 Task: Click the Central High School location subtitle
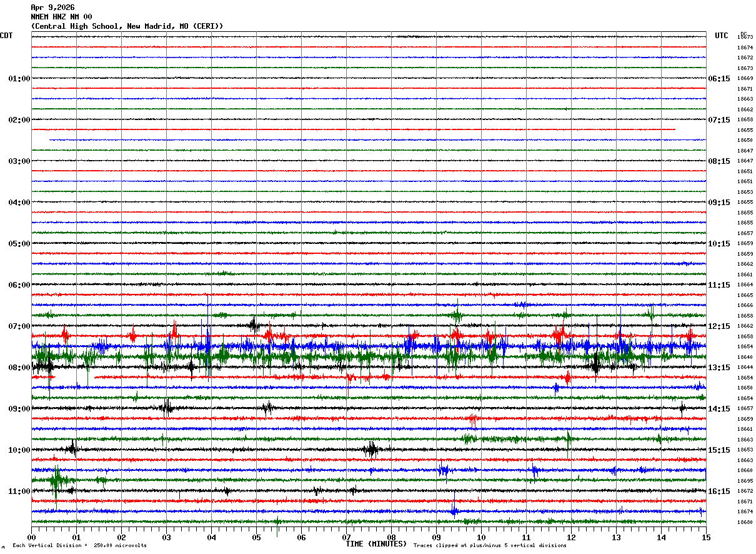pyautogui.click(x=127, y=26)
